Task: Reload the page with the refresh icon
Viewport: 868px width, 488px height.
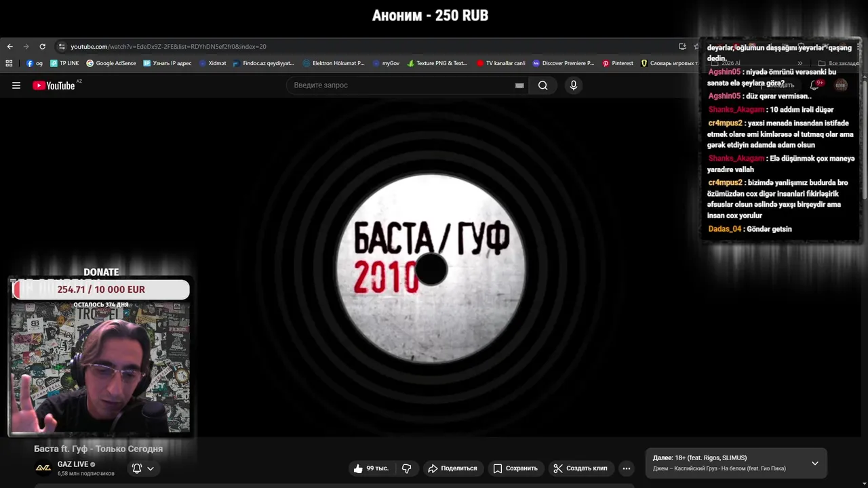Action: point(42,47)
